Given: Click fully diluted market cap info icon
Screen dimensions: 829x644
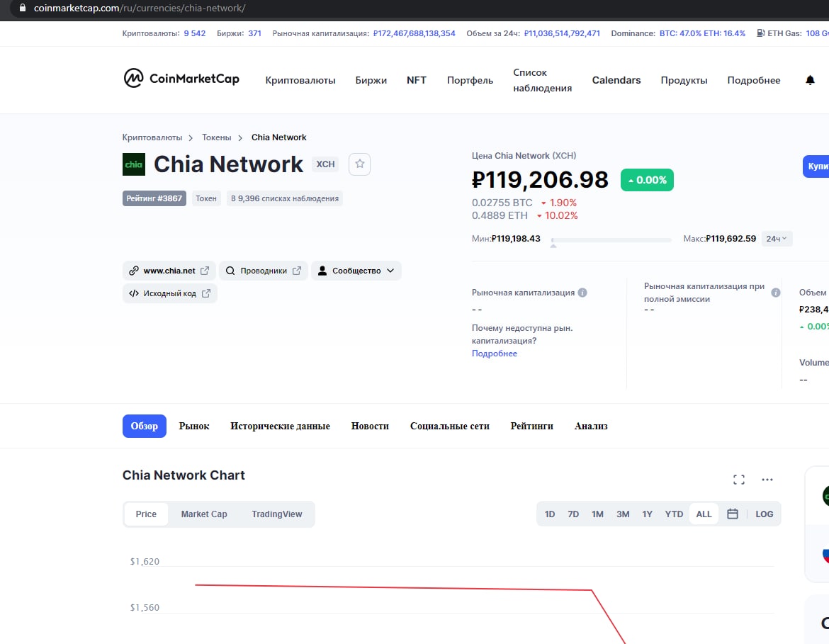Looking at the screenshot, I should (x=776, y=293).
